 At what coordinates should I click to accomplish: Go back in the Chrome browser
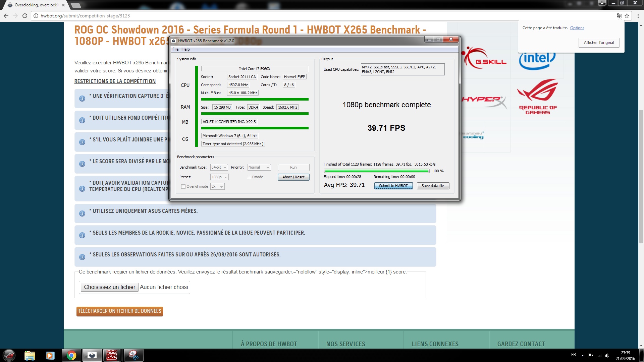click(x=6, y=16)
